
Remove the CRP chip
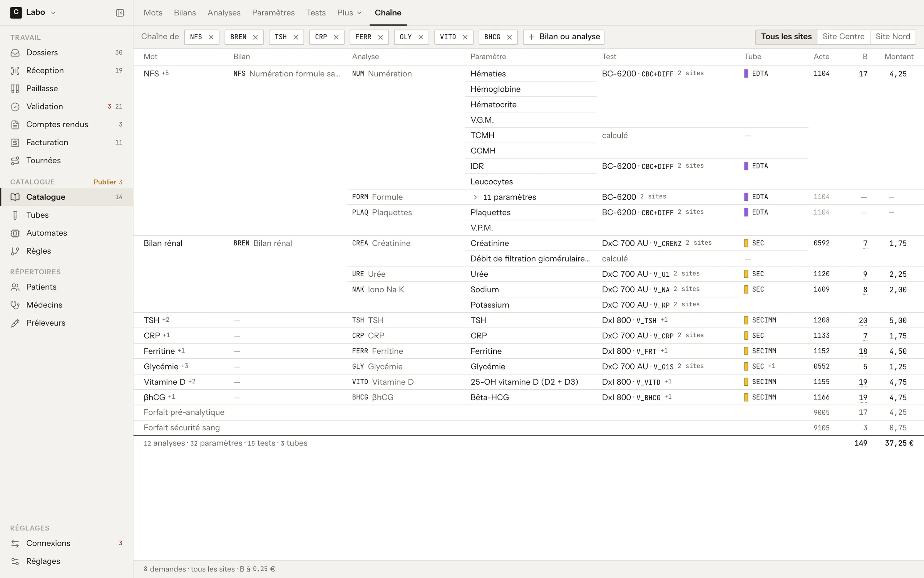pos(336,37)
